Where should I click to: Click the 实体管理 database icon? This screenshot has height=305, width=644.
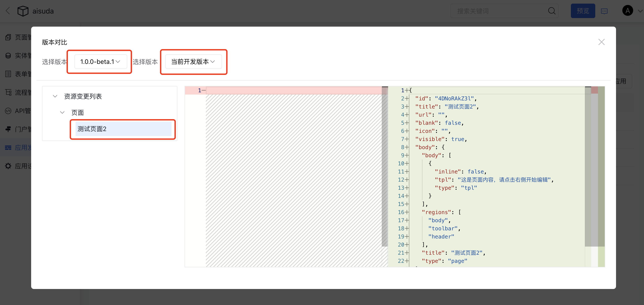click(x=8, y=55)
